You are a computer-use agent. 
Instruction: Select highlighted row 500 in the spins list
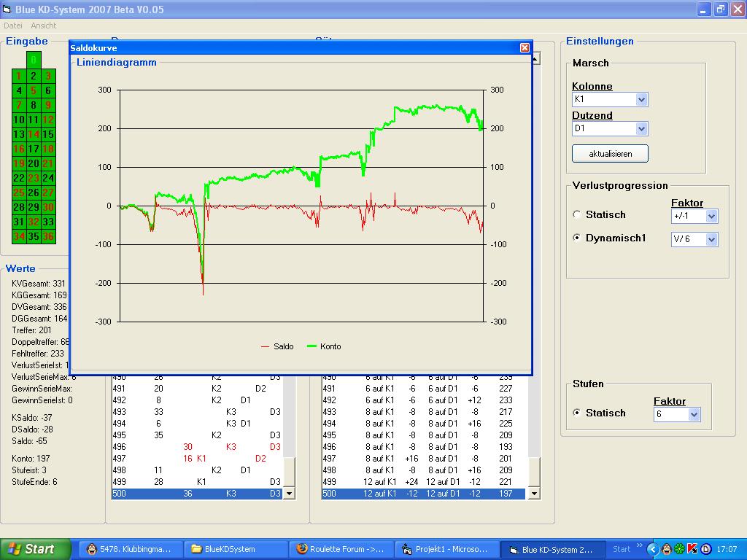[x=197, y=494]
